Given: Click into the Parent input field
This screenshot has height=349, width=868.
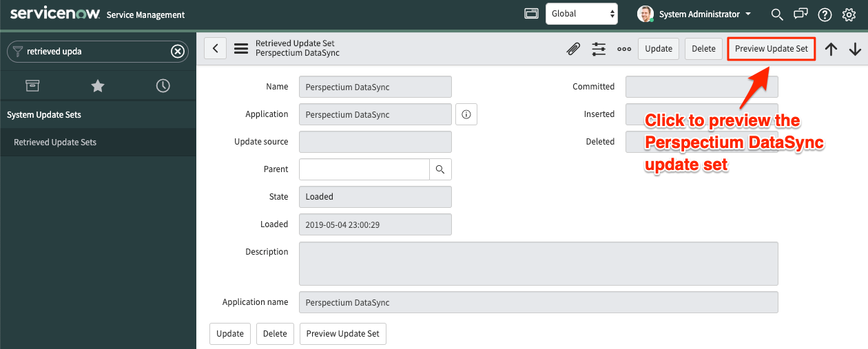Looking at the screenshot, I should coord(364,169).
